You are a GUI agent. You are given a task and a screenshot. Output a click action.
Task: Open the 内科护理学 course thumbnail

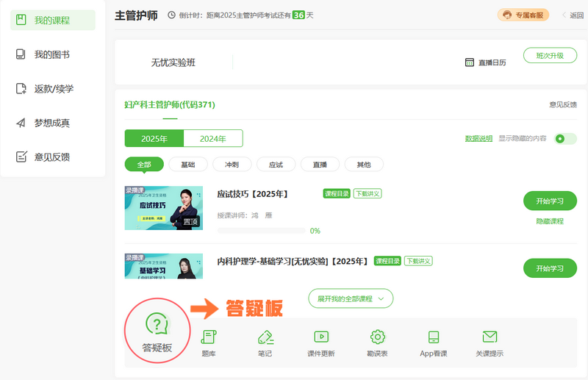pyautogui.click(x=163, y=267)
